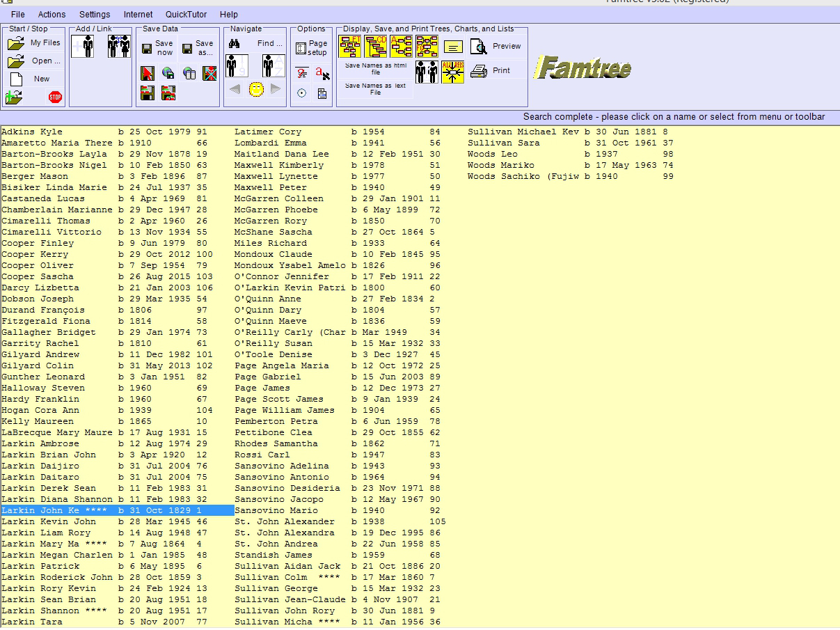Image resolution: width=840 pixels, height=630 pixels.
Task: Select Latimer Cory b 1954
Action: coord(350,132)
